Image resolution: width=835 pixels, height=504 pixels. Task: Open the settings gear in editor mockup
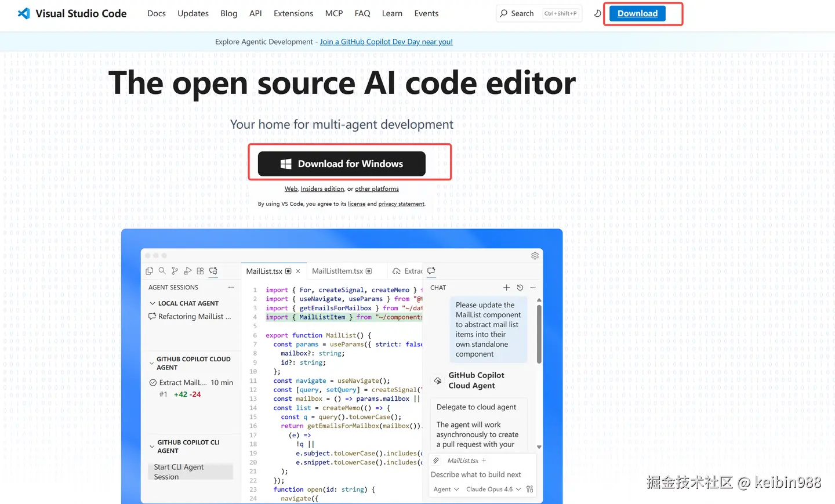(535, 256)
